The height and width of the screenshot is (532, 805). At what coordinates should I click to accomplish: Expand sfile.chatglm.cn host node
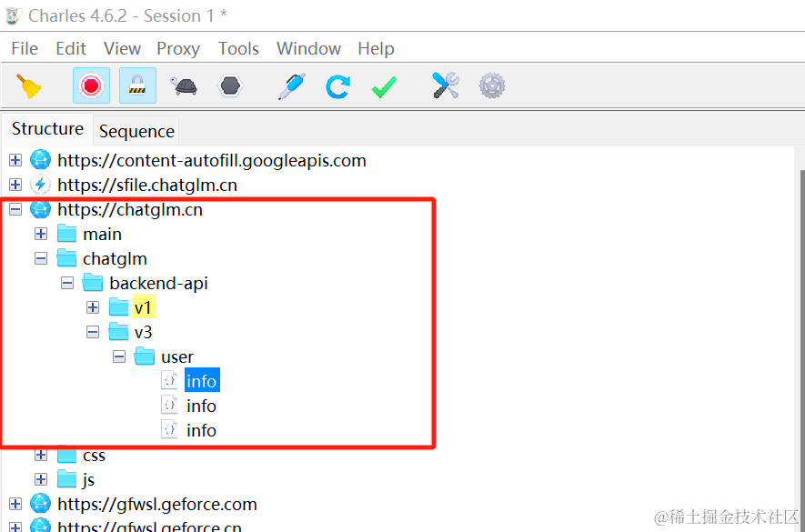15,185
